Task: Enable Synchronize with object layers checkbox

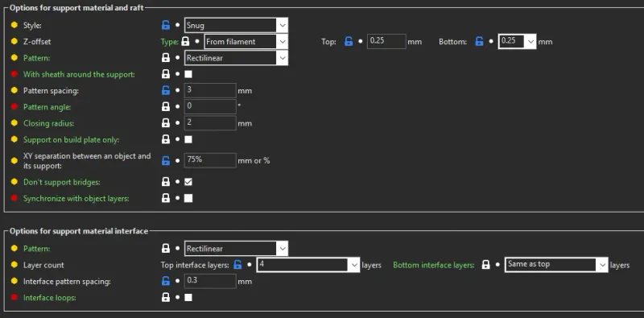Action: click(x=188, y=198)
